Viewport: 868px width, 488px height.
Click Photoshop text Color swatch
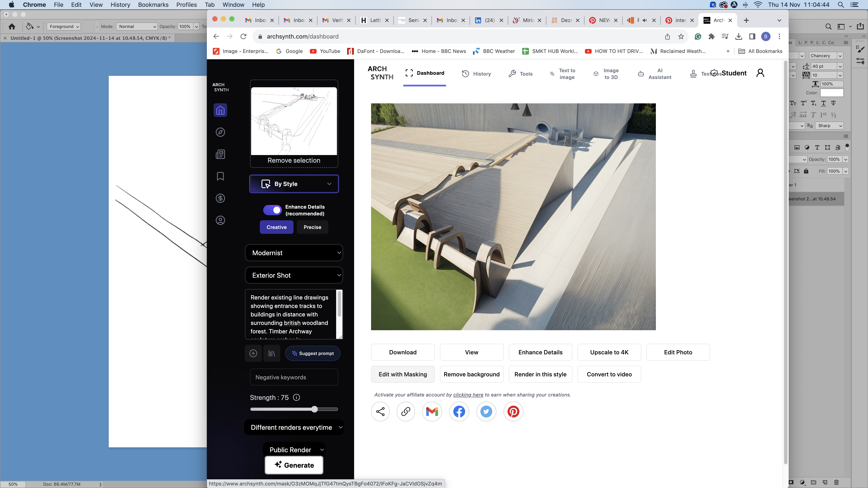click(x=832, y=93)
